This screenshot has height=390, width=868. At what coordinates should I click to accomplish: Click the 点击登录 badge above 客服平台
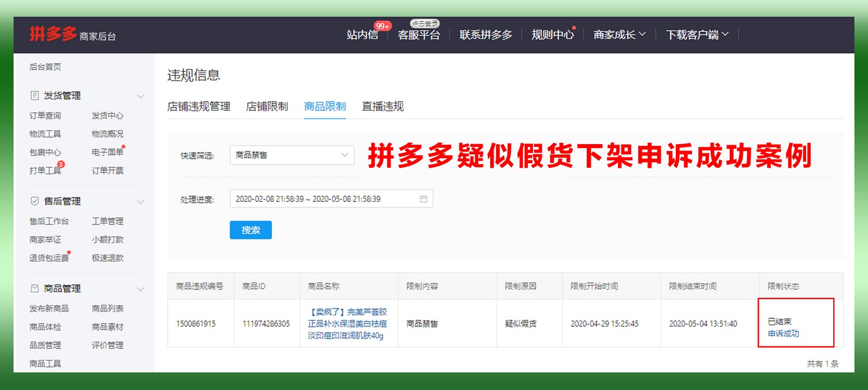coord(425,23)
